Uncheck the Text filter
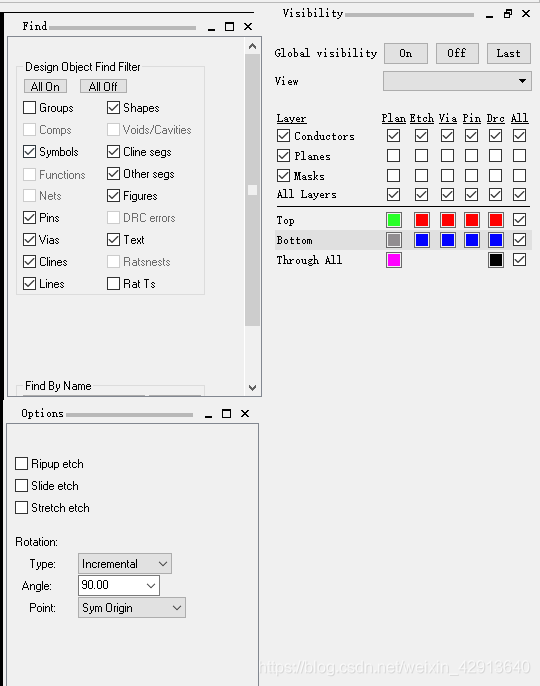 pos(113,240)
